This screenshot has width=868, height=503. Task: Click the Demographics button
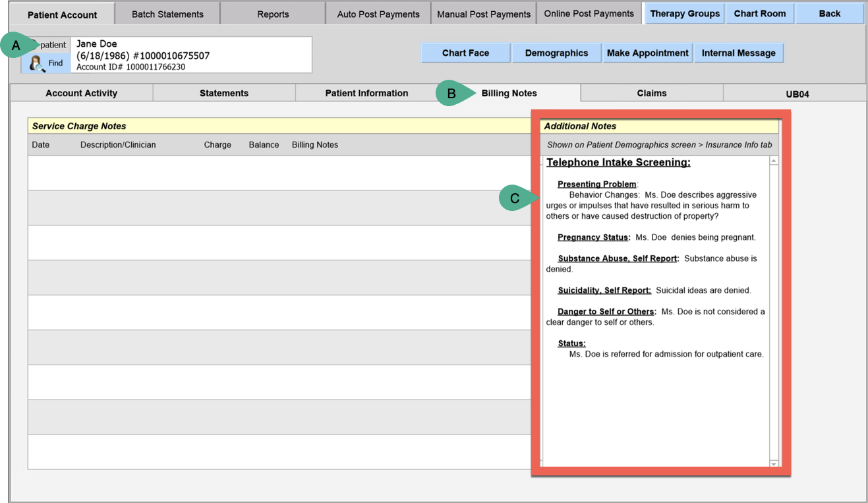[556, 53]
